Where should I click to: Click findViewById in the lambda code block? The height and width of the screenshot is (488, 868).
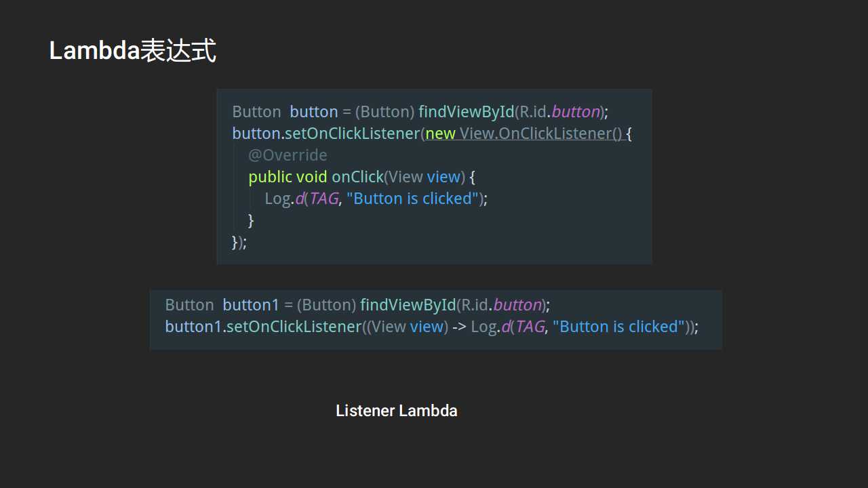pos(408,305)
